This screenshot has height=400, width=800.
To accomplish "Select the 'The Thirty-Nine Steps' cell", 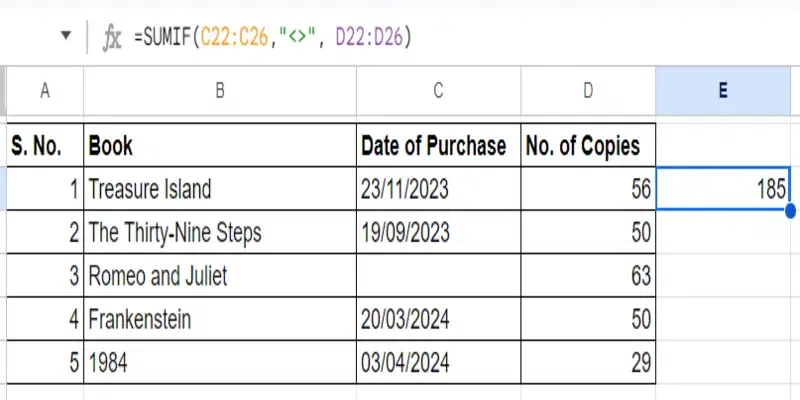I will pos(220,233).
